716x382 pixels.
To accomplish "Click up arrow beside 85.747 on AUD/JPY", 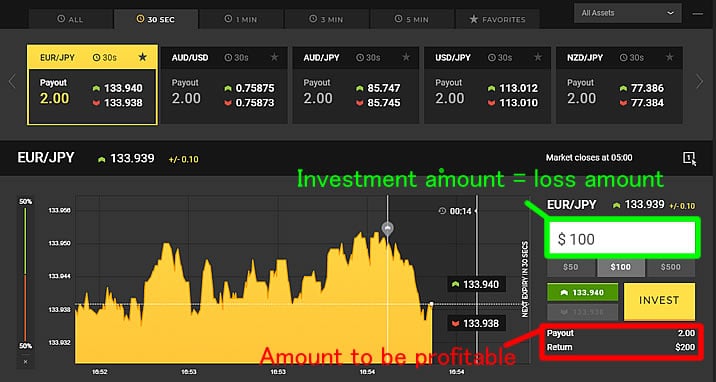I will [x=360, y=88].
